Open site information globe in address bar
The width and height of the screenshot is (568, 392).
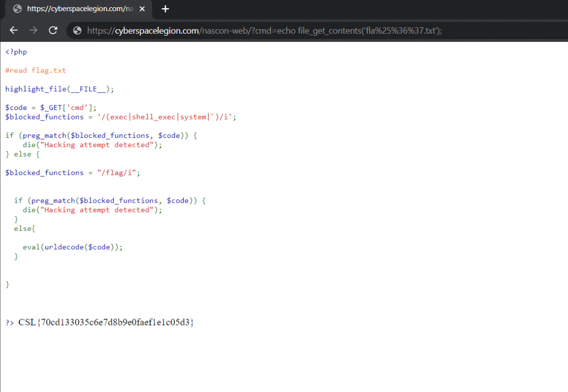click(77, 31)
